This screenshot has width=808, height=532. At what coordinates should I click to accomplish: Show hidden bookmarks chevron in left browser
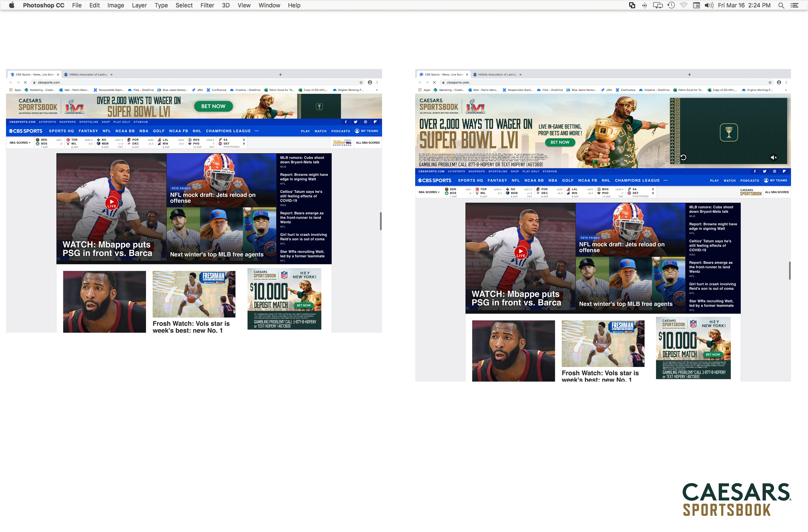[x=377, y=90]
